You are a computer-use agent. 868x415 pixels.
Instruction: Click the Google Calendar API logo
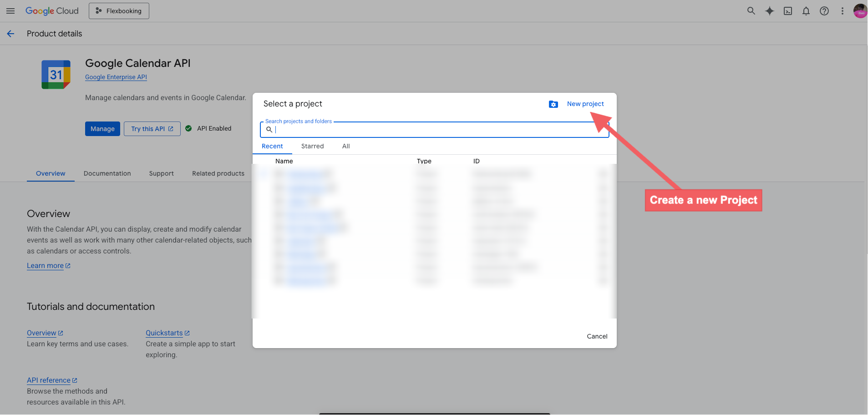pos(56,75)
